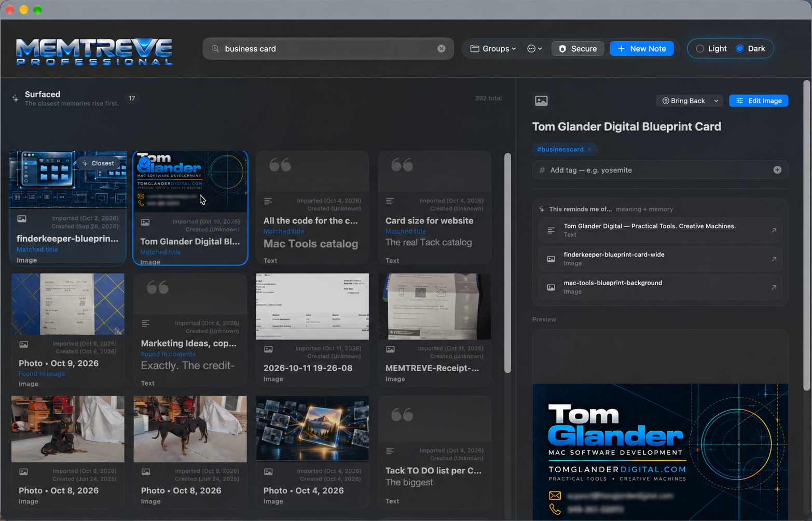The height and width of the screenshot is (521, 812).
Task: Clear the search field with the x icon
Action: [441, 49]
